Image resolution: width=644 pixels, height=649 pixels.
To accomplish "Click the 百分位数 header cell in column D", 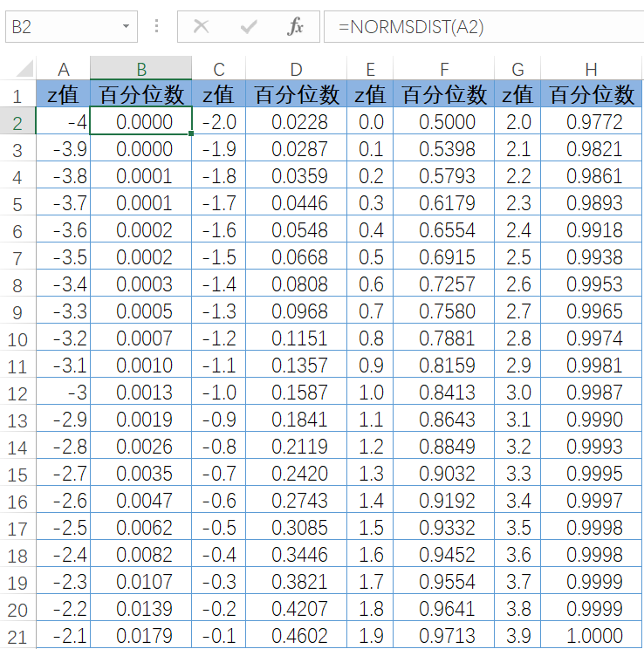I will coord(297,95).
